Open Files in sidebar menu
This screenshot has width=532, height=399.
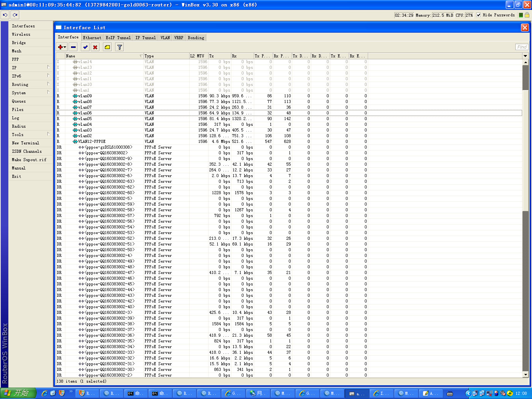point(31,109)
